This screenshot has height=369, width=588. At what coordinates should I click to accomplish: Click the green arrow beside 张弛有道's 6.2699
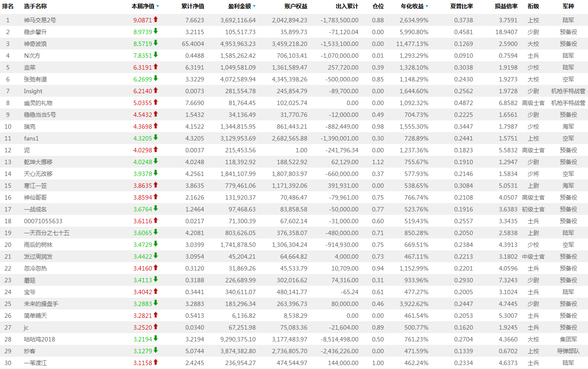tap(156, 78)
